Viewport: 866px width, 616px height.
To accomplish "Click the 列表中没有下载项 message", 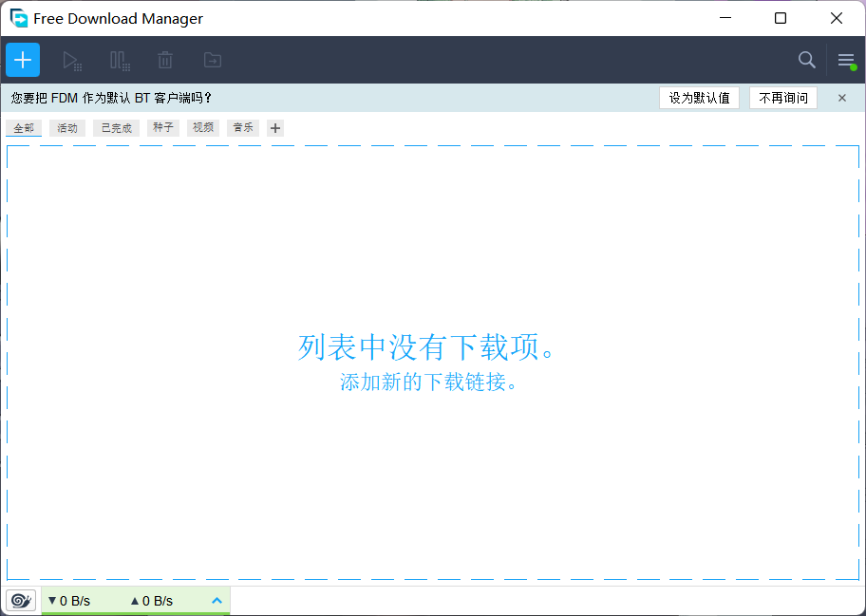I will point(427,347).
